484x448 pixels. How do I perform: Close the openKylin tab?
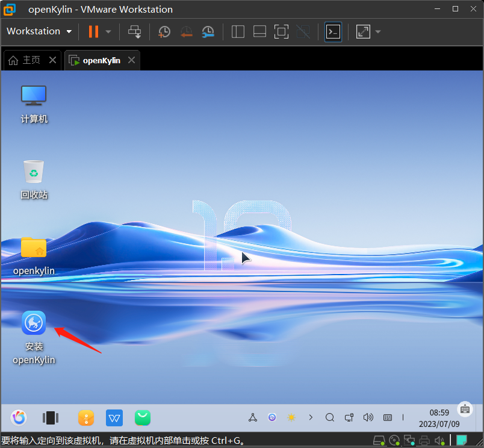pos(131,60)
